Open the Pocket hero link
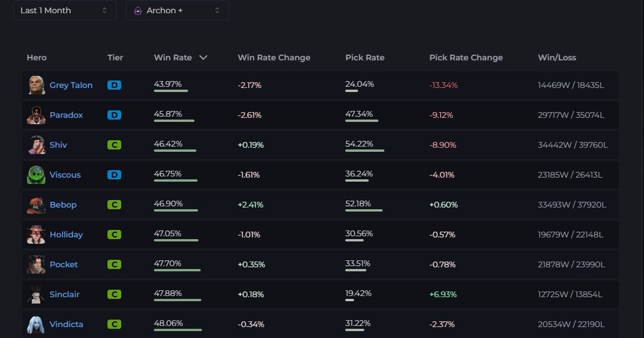The width and height of the screenshot is (644, 338). click(x=64, y=264)
